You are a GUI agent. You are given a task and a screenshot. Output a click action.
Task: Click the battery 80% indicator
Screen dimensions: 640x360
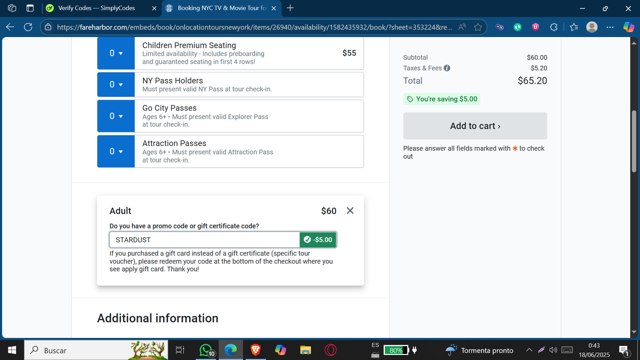click(396, 350)
